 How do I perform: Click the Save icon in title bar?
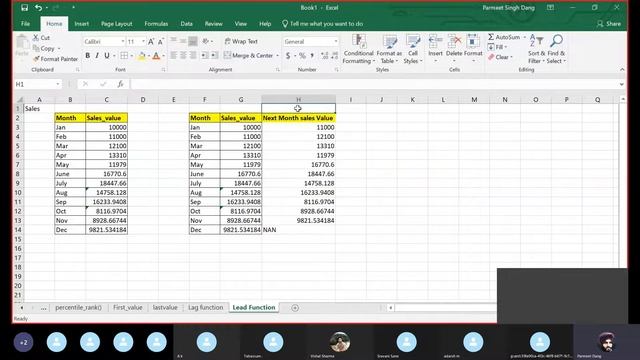(24, 7)
